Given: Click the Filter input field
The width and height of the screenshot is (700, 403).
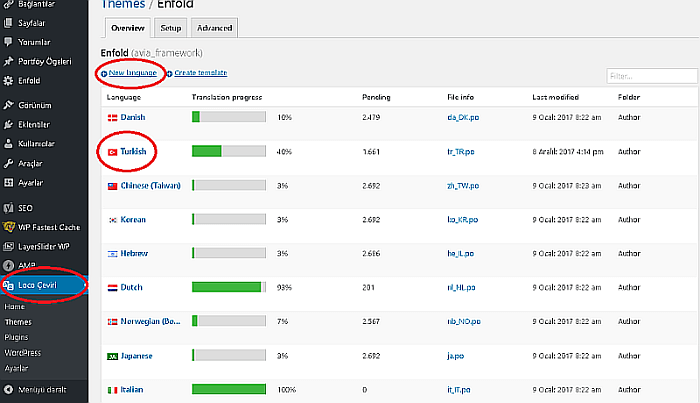Looking at the screenshot, I should point(652,76).
